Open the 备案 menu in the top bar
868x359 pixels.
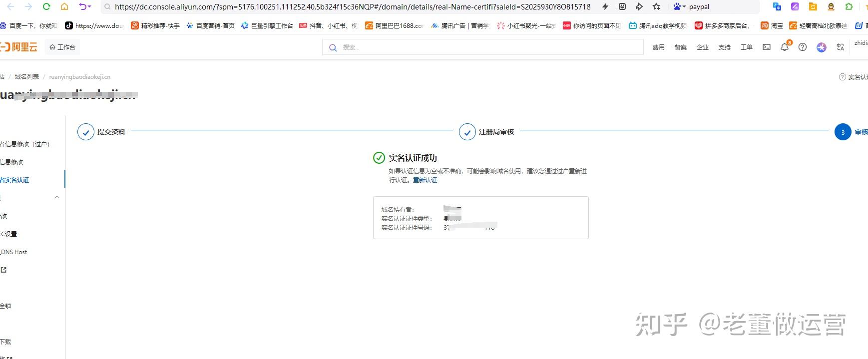(x=680, y=47)
